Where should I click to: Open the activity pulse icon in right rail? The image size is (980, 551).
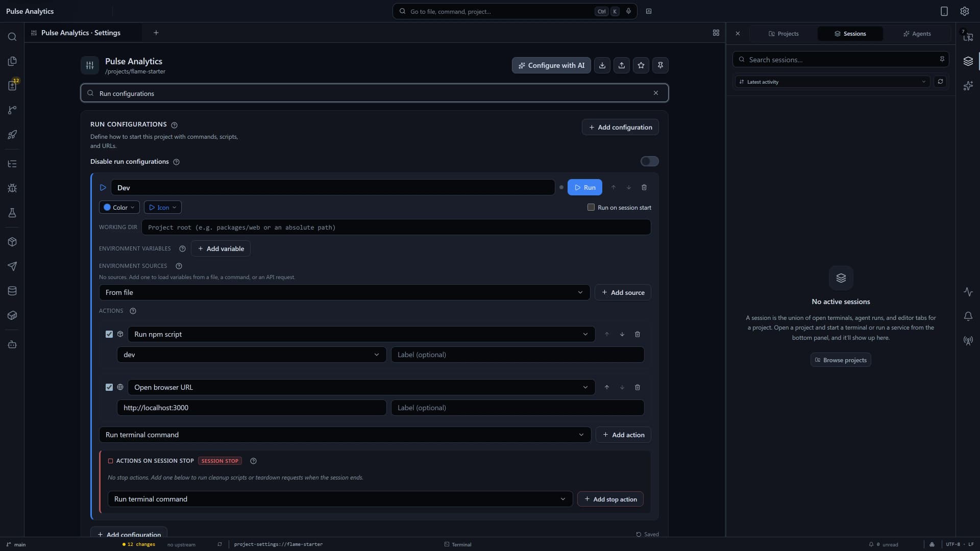click(x=968, y=292)
